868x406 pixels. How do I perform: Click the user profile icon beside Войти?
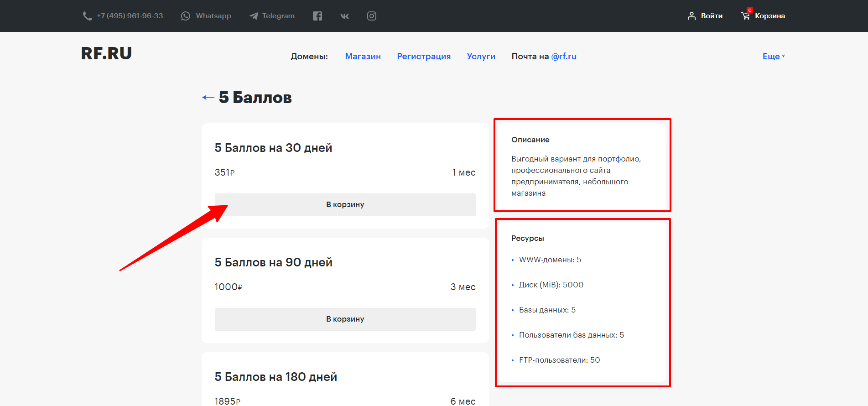click(691, 16)
